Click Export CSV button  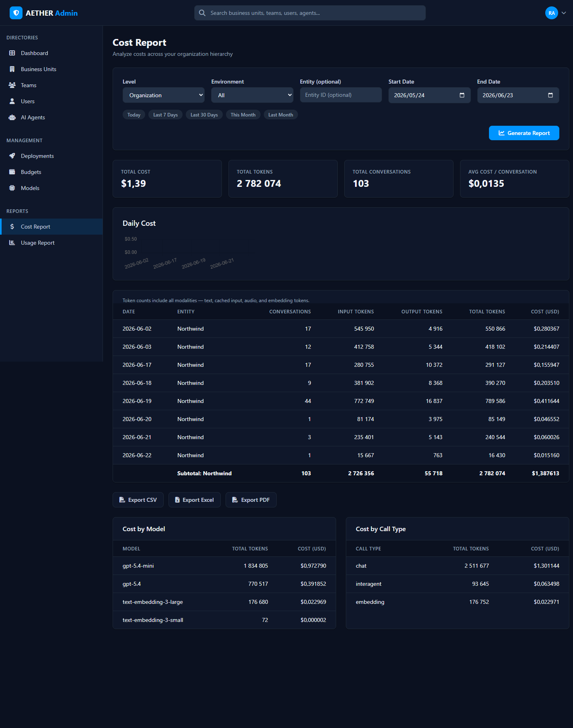[x=138, y=500]
